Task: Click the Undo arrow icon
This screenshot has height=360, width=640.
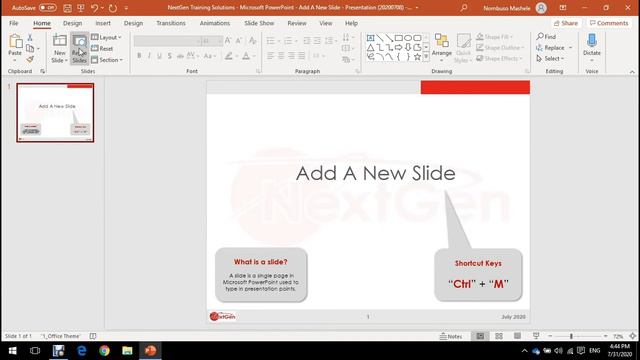Action: click(94, 8)
